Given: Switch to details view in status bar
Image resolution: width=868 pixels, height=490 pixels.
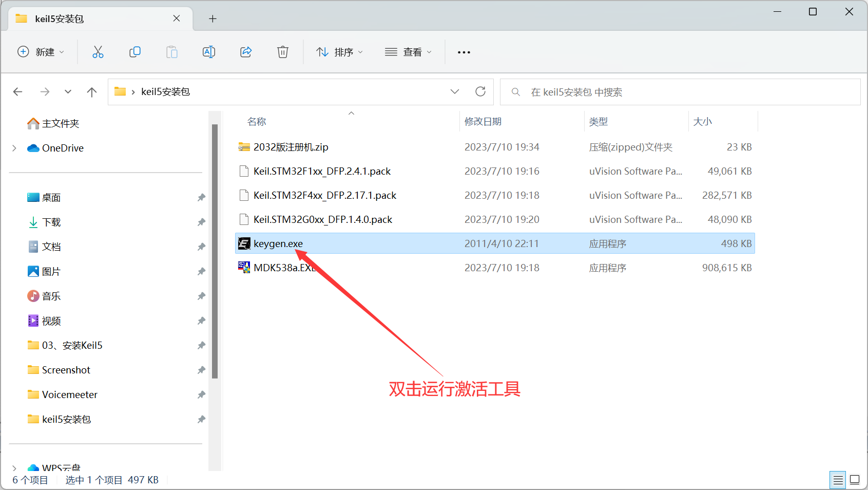Looking at the screenshot, I should point(838,480).
